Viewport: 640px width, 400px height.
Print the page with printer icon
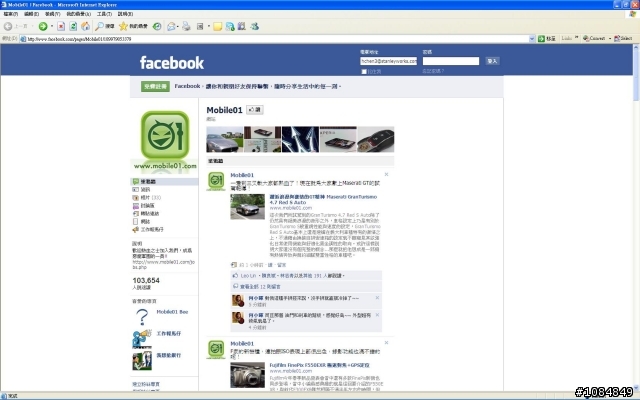click(186, 26)
